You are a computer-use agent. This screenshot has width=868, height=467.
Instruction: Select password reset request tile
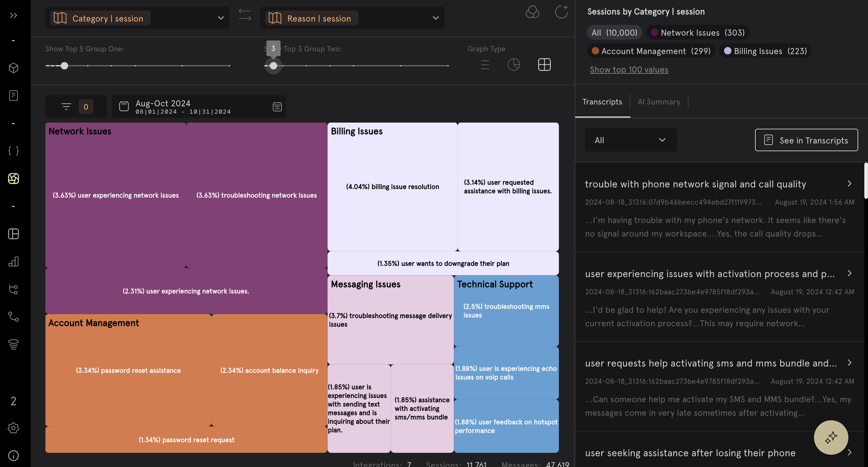pos(186,440)
